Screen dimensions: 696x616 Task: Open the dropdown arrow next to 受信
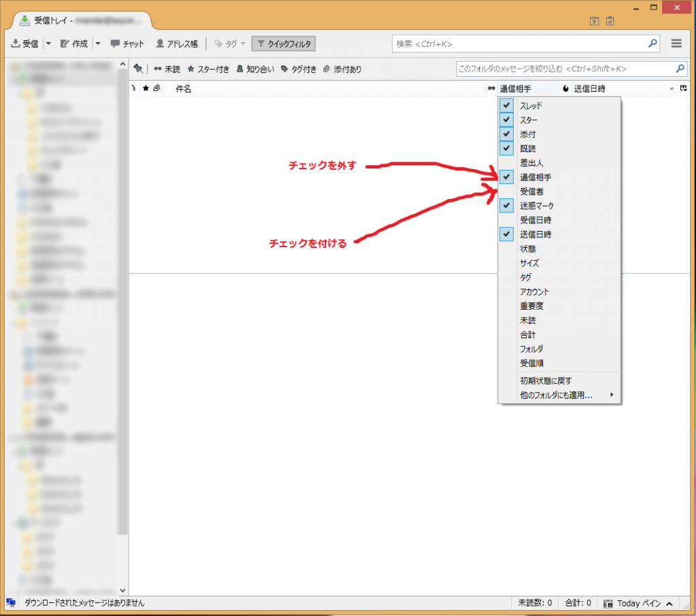click(x=48, y=43)
